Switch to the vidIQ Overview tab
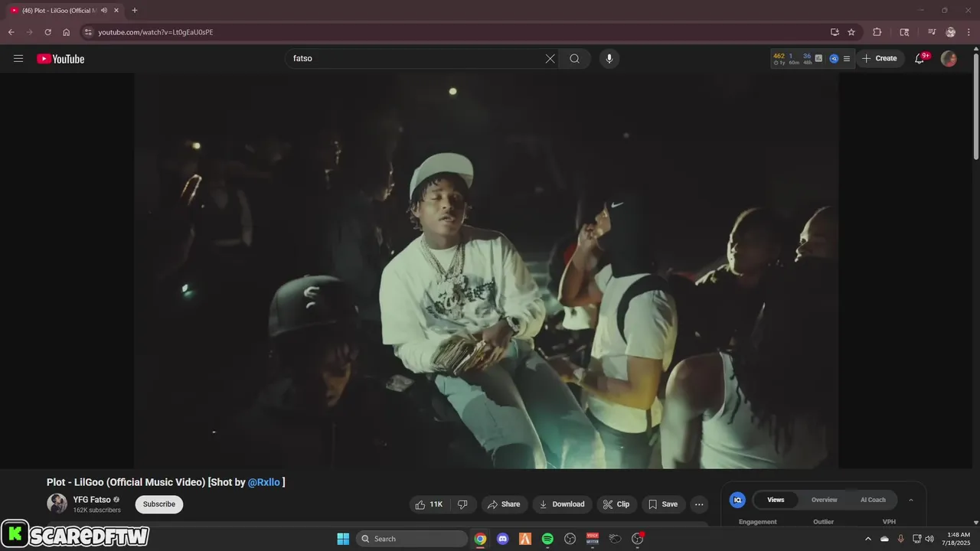Image resolution: width=980 pixels, height=551 pixels. [x=825, y=500]
